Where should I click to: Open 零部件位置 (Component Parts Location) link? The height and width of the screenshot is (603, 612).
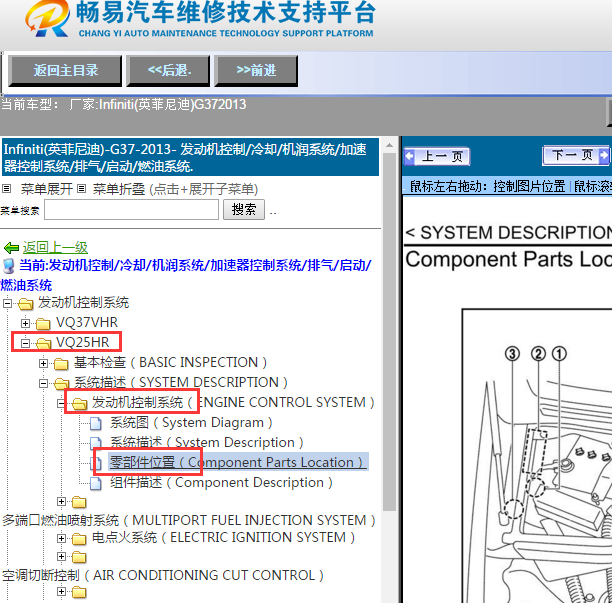point(238,462)
